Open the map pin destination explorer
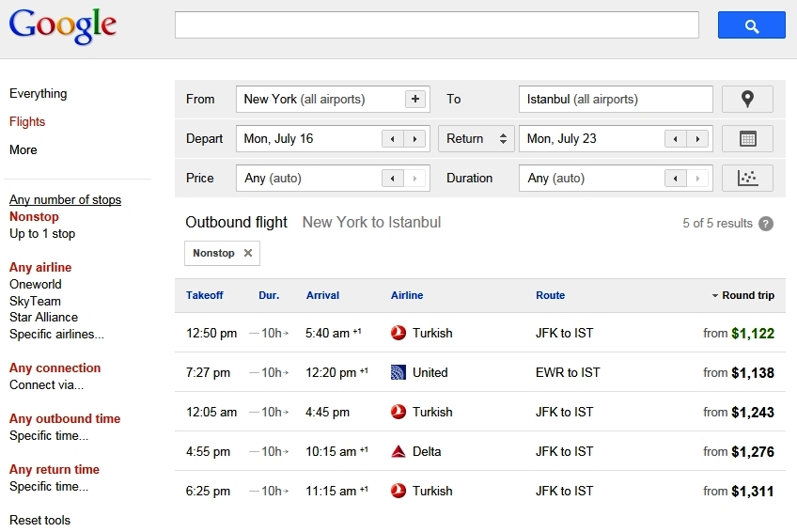 pos(747,99)
